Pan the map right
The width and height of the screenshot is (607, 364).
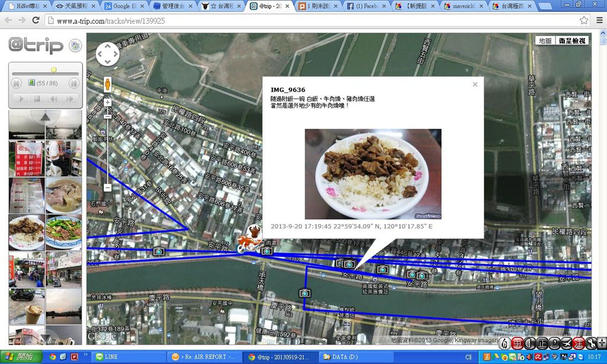pos(115,54)
